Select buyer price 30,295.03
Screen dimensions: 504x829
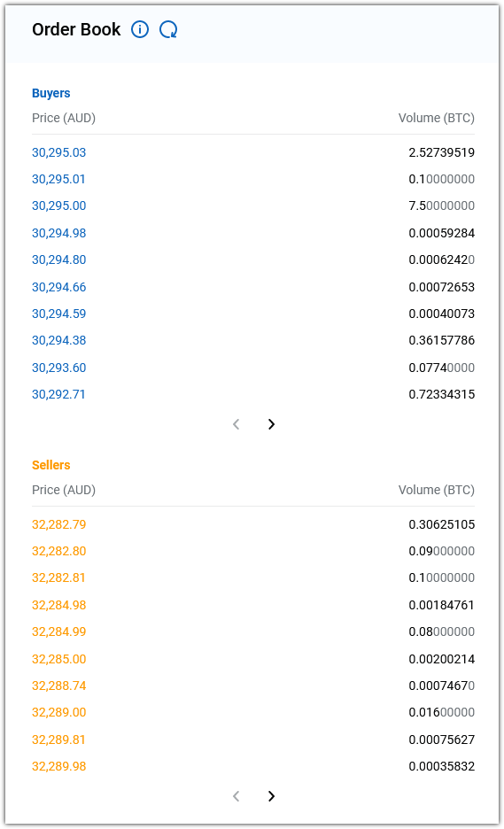(58, 152)
